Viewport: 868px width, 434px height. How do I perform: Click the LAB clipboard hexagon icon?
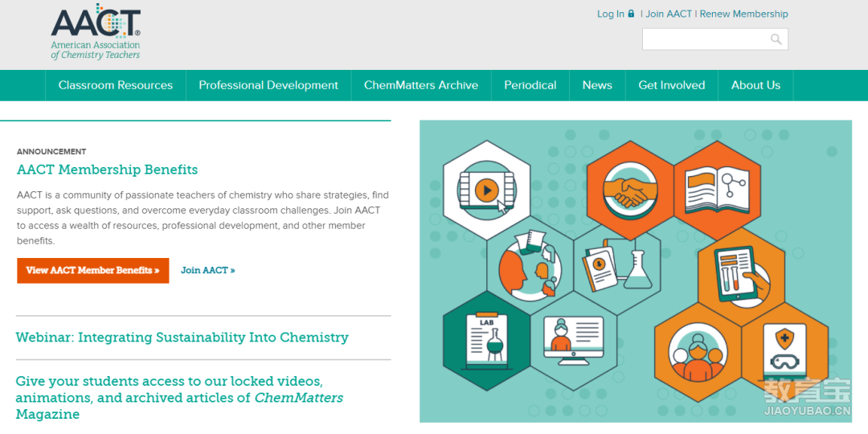pos(486,341)
